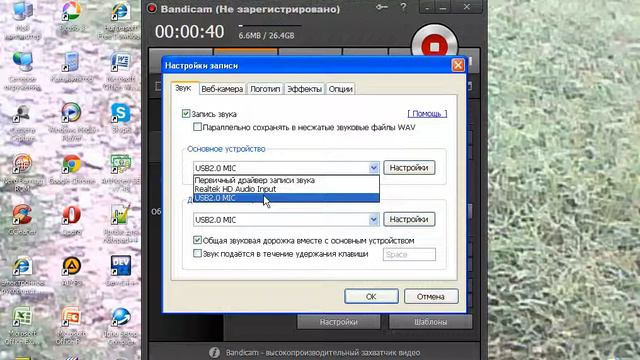Open the network neighborhood desktop icon

click(22, 62)
